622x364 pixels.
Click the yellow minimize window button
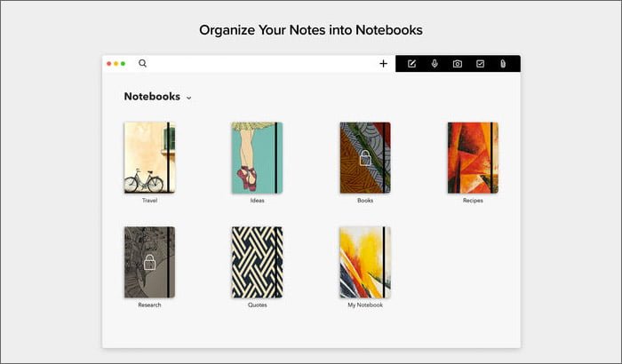[116, 63]
